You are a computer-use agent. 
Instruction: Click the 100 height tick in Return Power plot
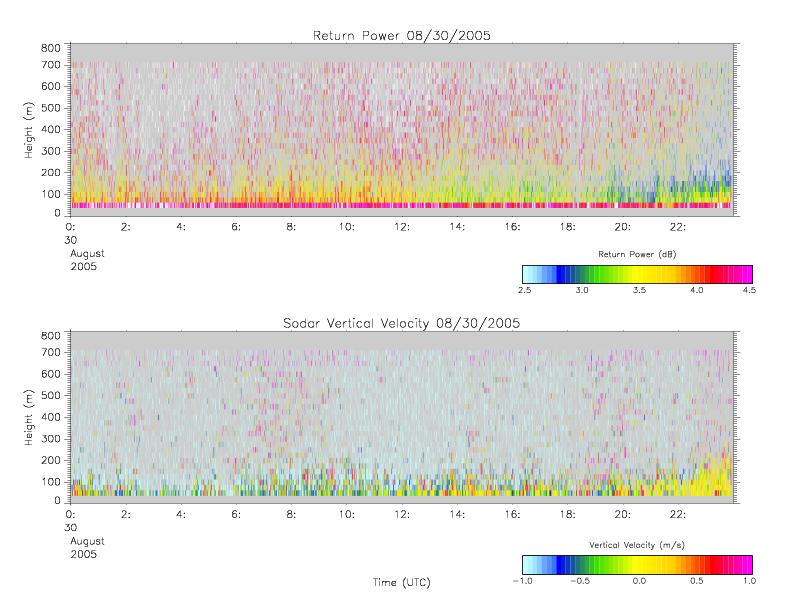[x=50, y=194]
